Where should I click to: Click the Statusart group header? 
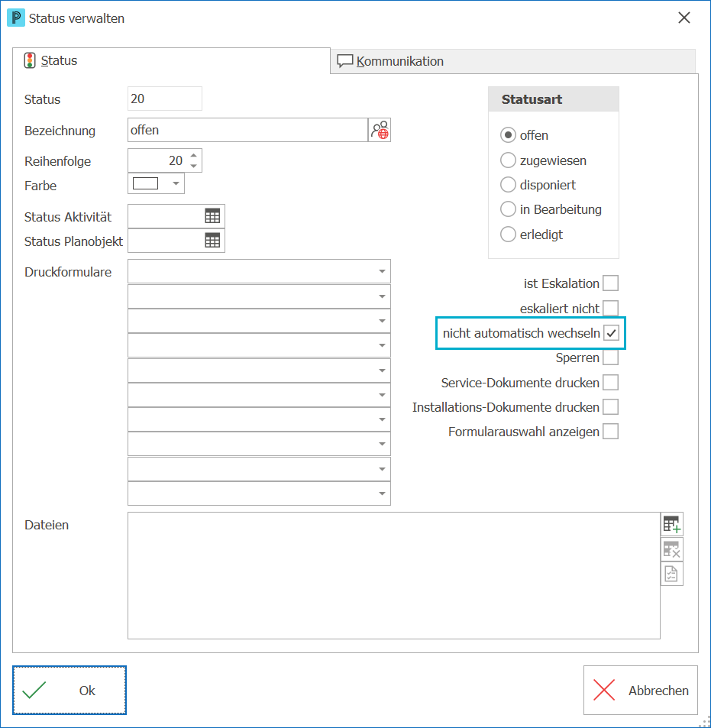tap(554, 99)
